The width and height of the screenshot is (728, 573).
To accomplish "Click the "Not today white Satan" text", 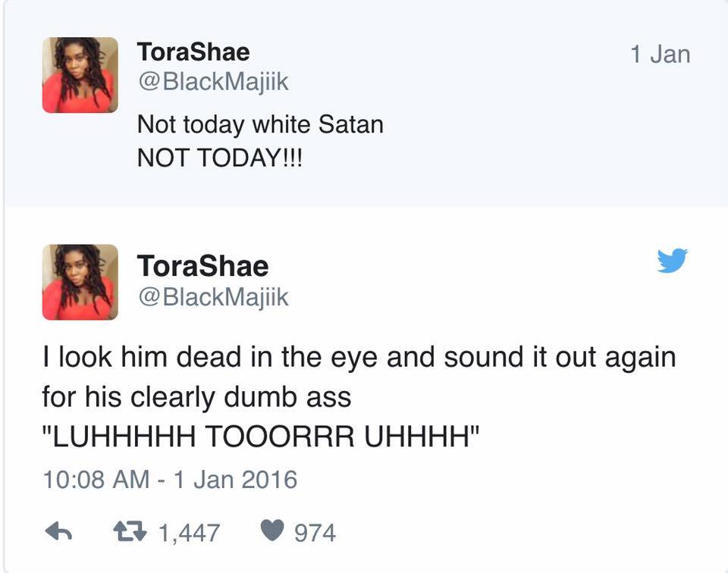I will coord(259,124).
